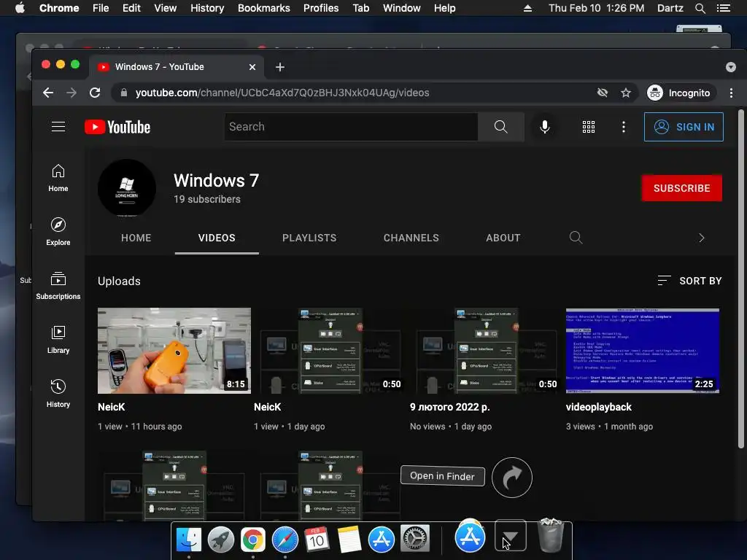Viewport: 747px width, 560px height.
Task: Open the ABOUT tab
Action: [x=503, y=238]
